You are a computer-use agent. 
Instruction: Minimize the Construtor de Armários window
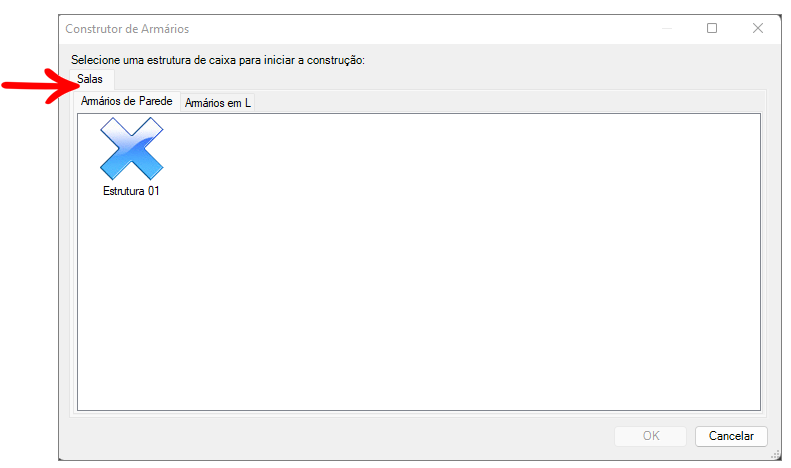pos(666,29)
